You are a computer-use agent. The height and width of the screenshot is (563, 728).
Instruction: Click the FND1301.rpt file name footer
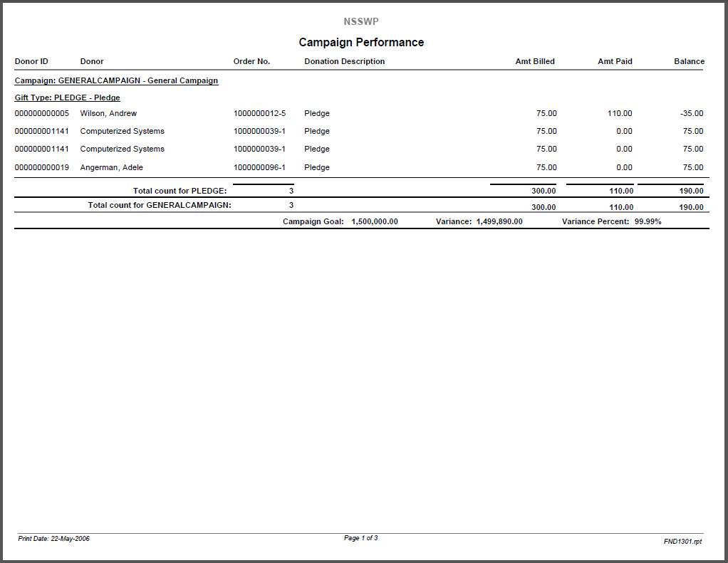682,541
